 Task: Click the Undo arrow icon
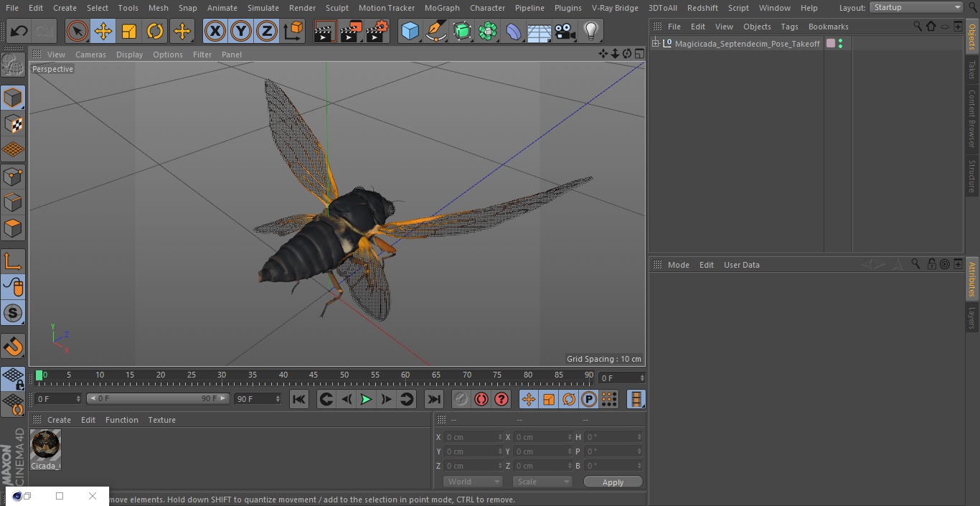(x=19, y=31)
